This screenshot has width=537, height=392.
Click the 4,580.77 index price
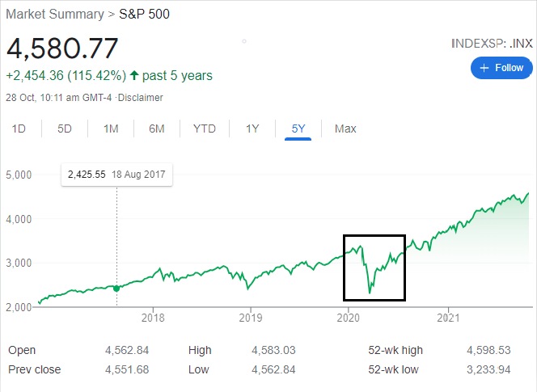click(x=63, y=48)
